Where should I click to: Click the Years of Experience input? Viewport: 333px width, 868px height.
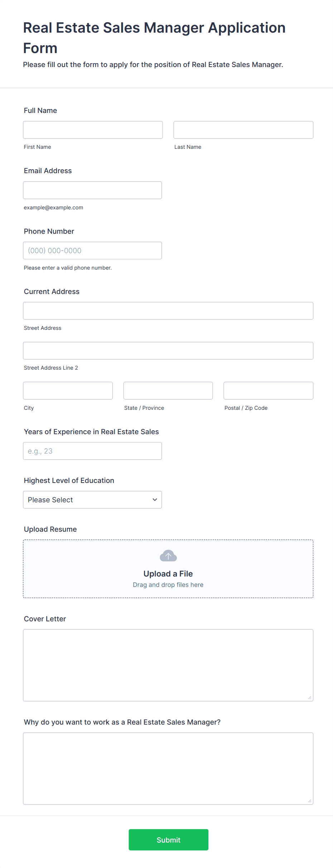(x=92, y=451)
